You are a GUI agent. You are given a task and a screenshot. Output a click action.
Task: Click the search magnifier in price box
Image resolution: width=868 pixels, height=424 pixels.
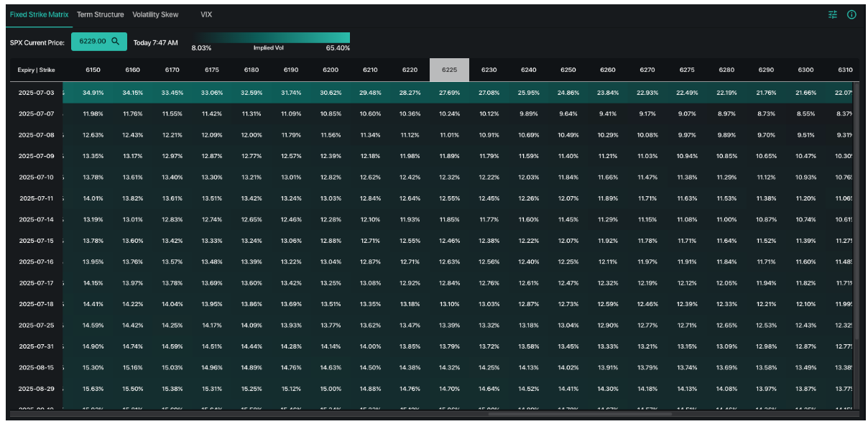[116, 42]
